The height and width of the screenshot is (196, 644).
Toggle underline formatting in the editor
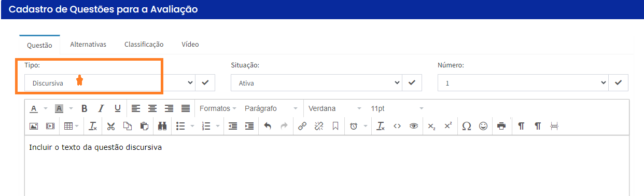(118, 108)
